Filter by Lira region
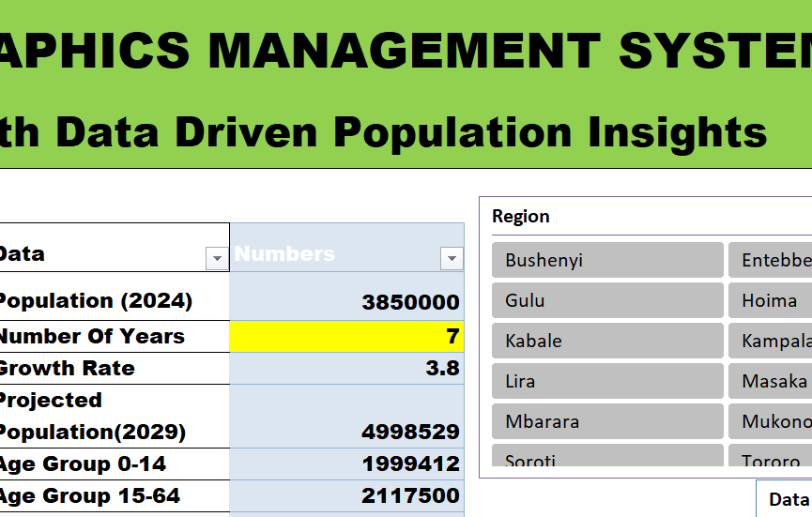 606,381
